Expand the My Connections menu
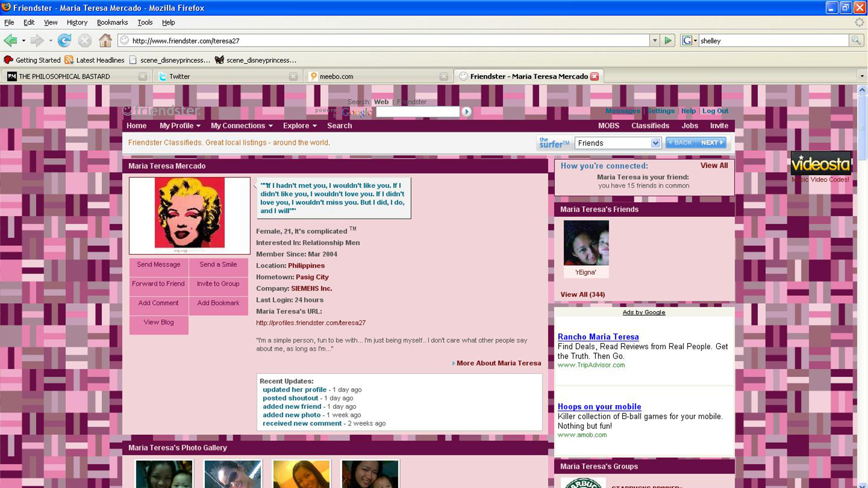This screenshot has height=488, width=868. (241, 126)
